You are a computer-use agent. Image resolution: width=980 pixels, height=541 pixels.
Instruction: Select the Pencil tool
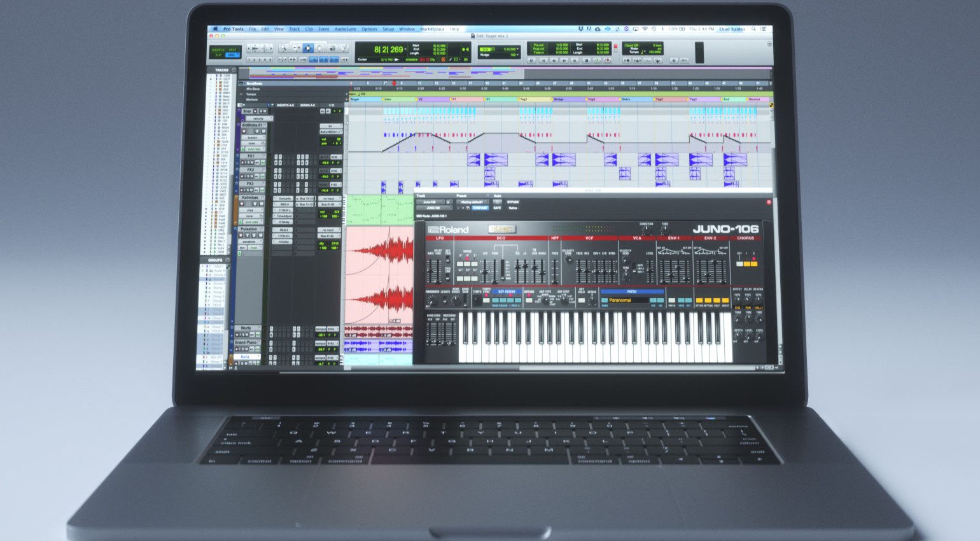[343, 48]
